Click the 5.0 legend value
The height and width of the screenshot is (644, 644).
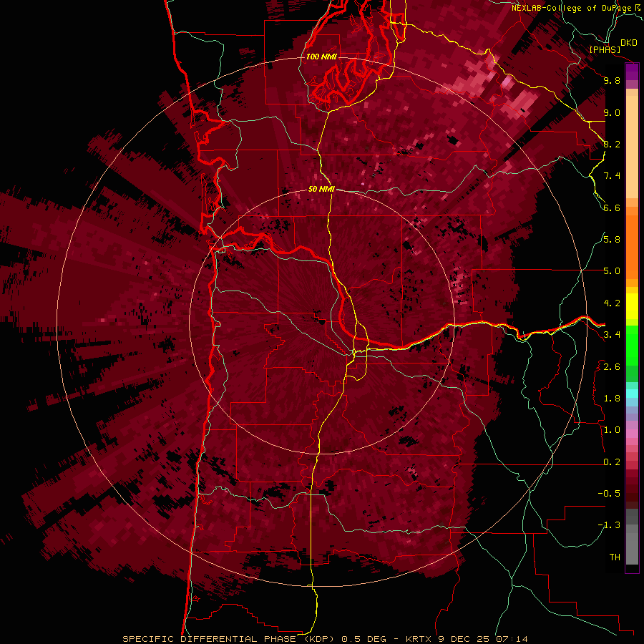click(612, 271)
